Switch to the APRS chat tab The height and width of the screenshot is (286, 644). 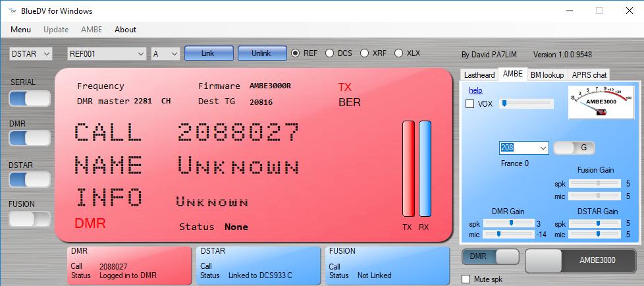coord(589,74)
